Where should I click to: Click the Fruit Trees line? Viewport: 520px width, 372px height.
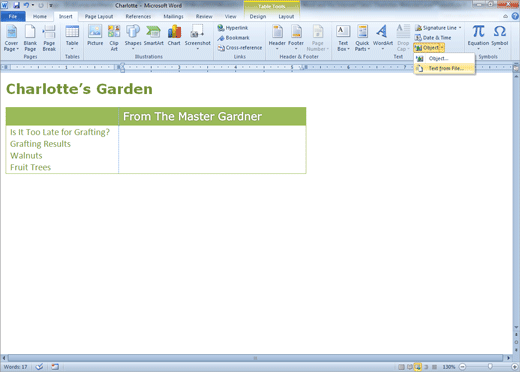[30, 167]
